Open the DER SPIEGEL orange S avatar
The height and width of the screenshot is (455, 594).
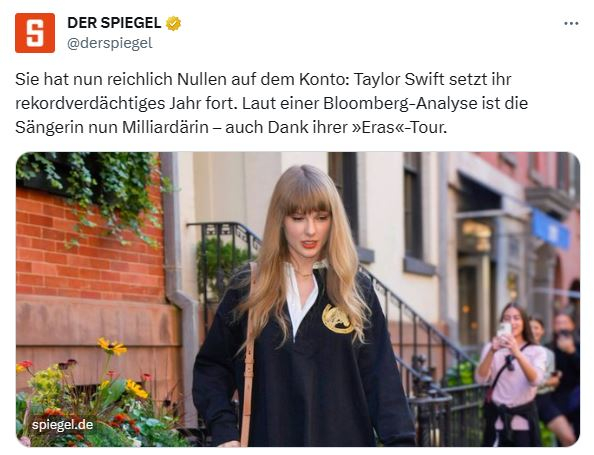[35, 33]
